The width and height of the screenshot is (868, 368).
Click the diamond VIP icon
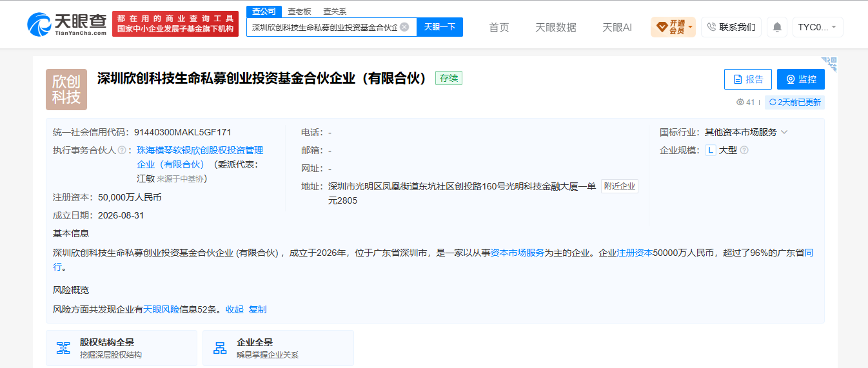[662, 27]
